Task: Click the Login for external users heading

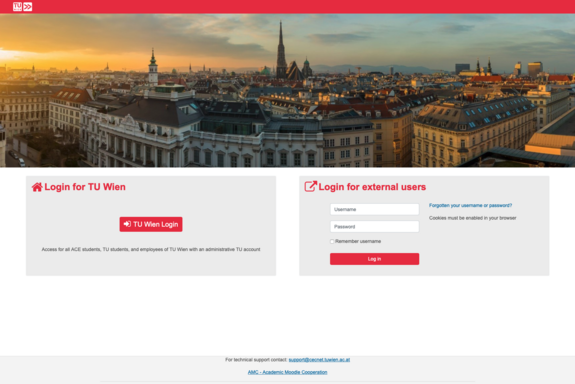Action: (x=372, y=187)
